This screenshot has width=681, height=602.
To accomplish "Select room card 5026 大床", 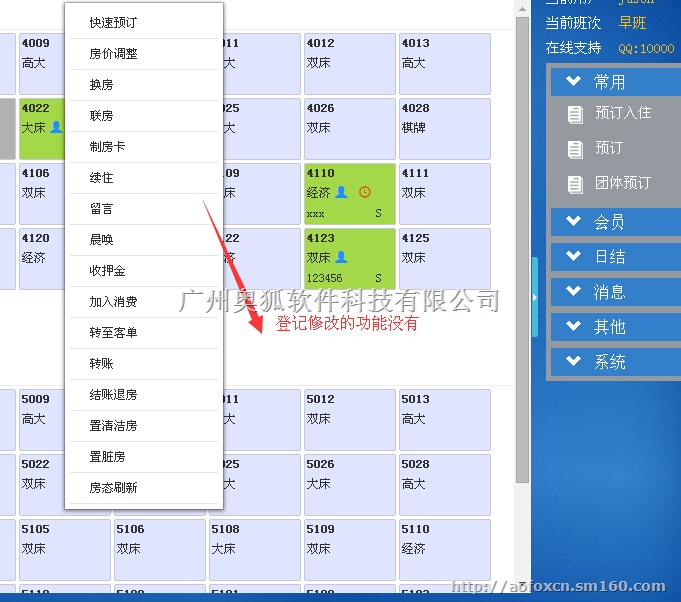I will (x=350, y=485).
